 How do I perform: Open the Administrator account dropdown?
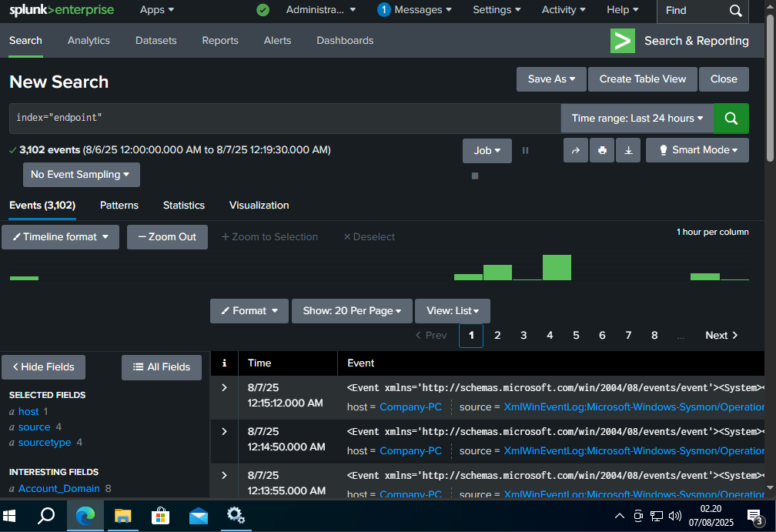tap(321, 10)
